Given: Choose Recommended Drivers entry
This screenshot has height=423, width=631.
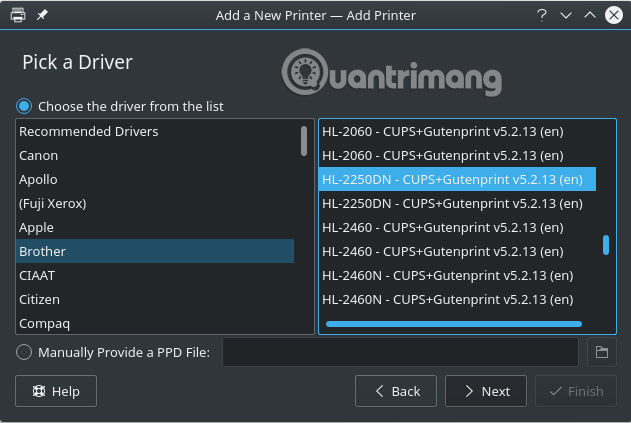Looking at the screenshot, I should click(88, 131).
